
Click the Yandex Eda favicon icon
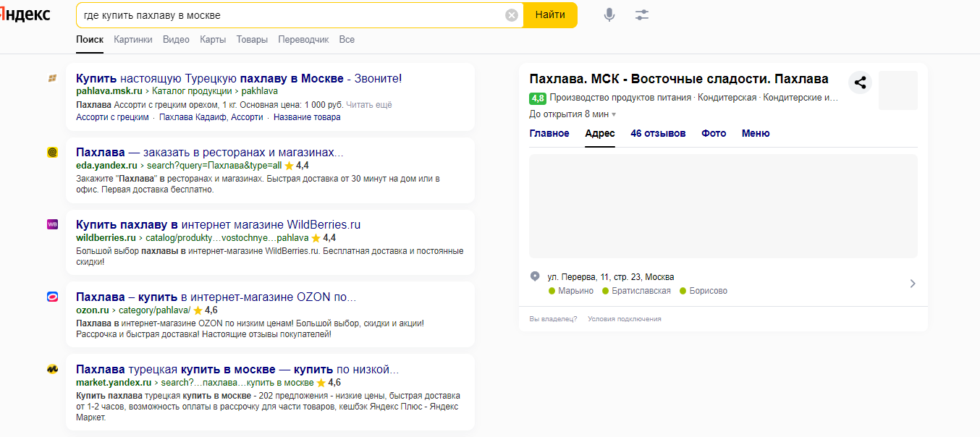53,152
